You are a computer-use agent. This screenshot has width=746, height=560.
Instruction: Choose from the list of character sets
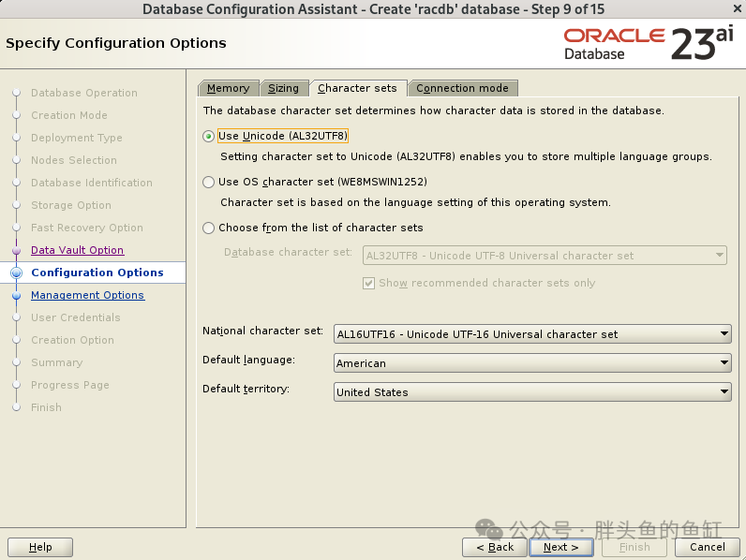(x=208, y=228)
